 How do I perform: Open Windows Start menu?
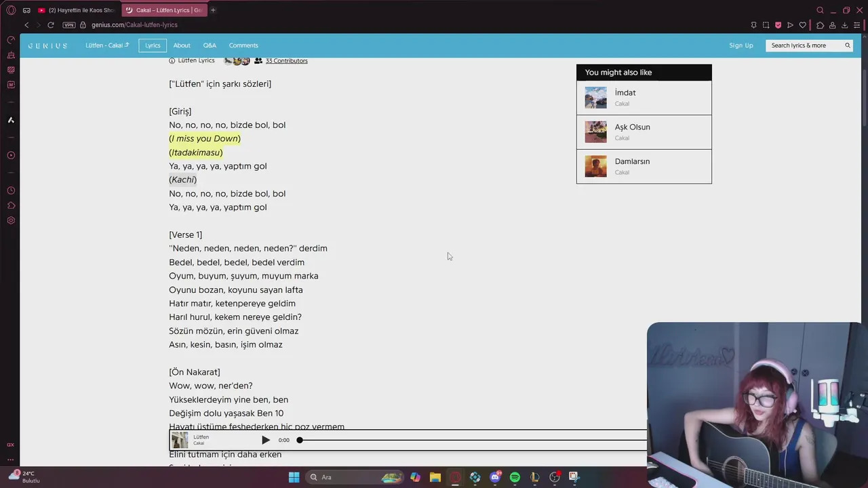tap(294, 477)
